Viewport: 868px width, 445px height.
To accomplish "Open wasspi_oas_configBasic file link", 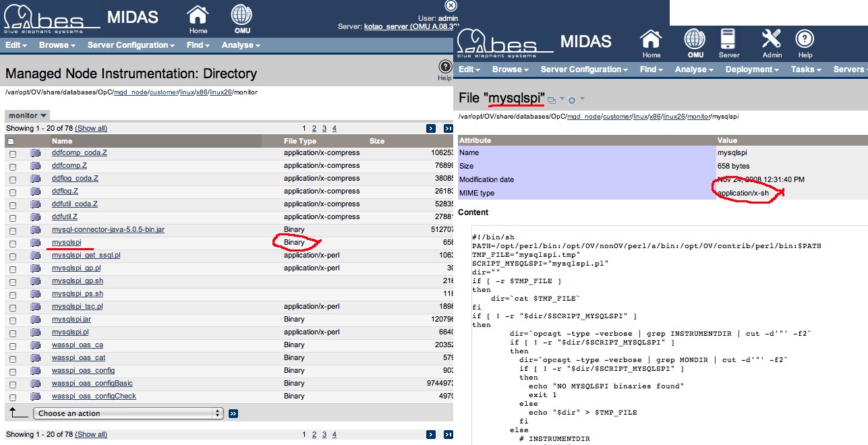I will pyautogui.click(x=92, y=384).
